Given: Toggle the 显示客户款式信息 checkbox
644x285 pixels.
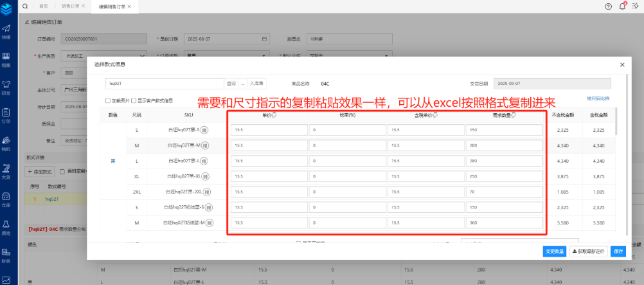Looking at the screenshot, I should [x=133, y=100].
